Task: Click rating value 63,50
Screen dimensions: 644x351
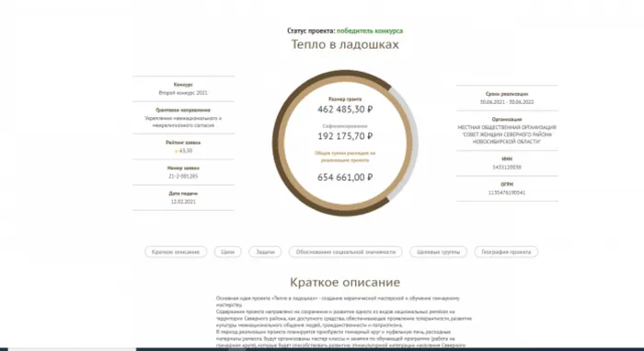Action: [186, 151]
